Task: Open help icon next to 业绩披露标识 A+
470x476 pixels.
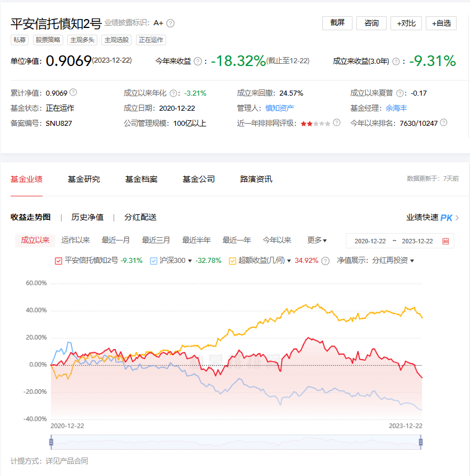Action: 171,23
